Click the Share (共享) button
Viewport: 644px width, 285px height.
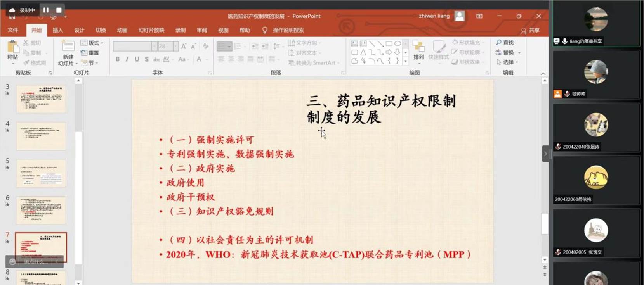coord(530,30)
